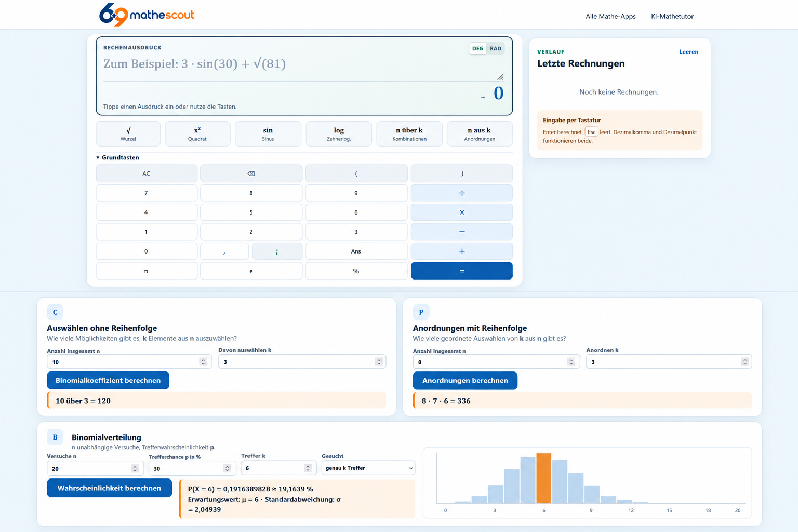This screenshot has height=532, width=798.
Task: Open Alle Mathe-Apps menu link
Action: click(610, 16)
